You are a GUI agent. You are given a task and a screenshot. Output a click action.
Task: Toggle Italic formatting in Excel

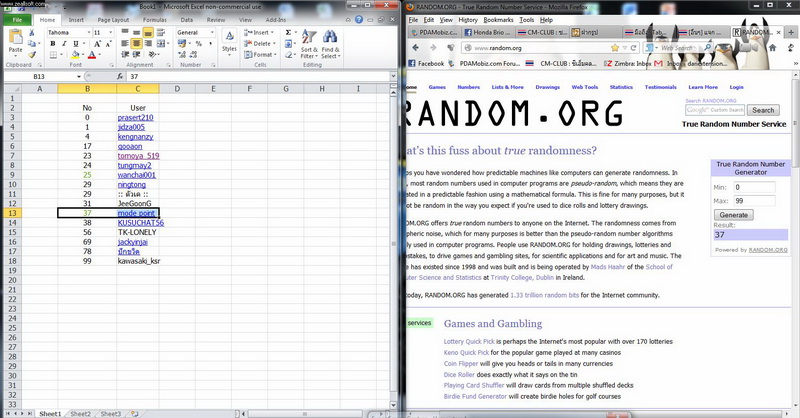pos(64,44)
